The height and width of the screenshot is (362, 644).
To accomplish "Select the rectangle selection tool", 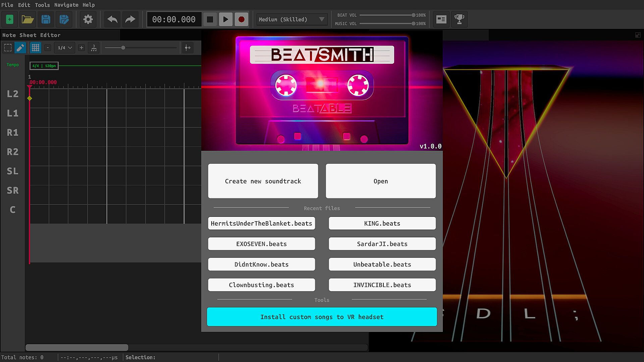I will [8, 48].
